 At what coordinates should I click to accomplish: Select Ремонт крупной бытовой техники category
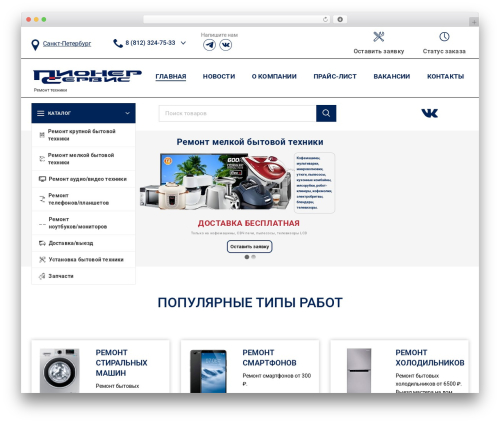click(x=83, y=135)
